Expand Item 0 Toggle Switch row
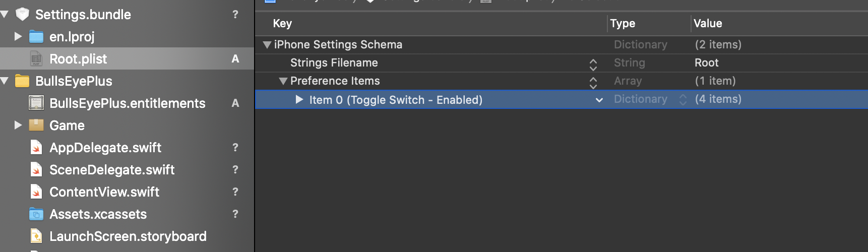Viewport: 868px width, 252px height. coord(299,99)
